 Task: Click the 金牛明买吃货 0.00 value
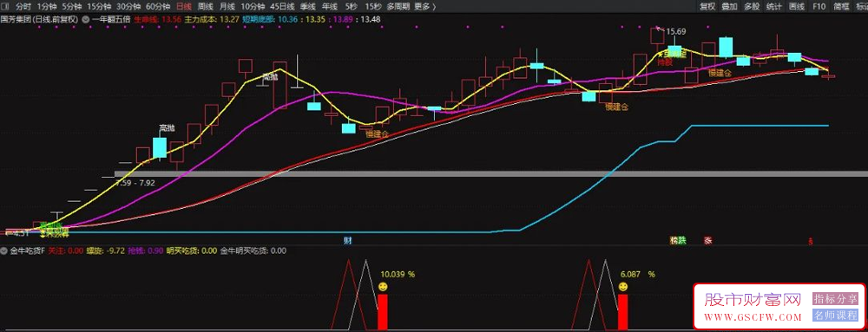253,251
